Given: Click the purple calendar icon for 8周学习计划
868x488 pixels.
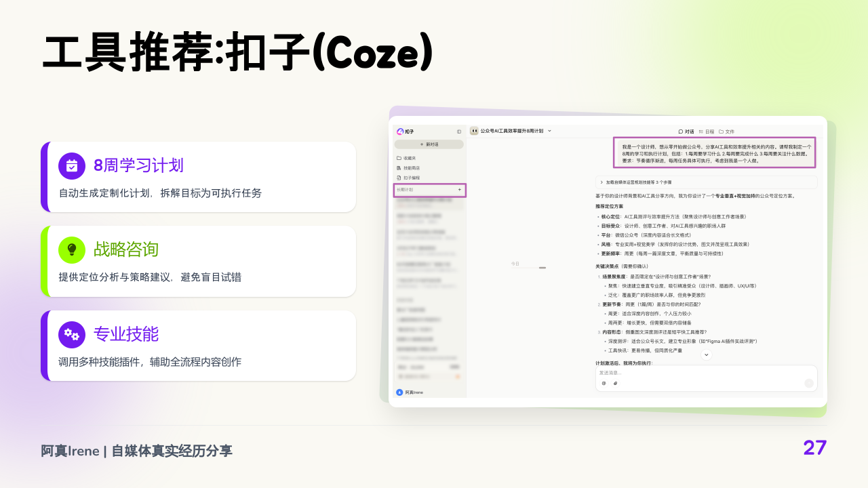Looking at the screenshot, I should (72, 165).
